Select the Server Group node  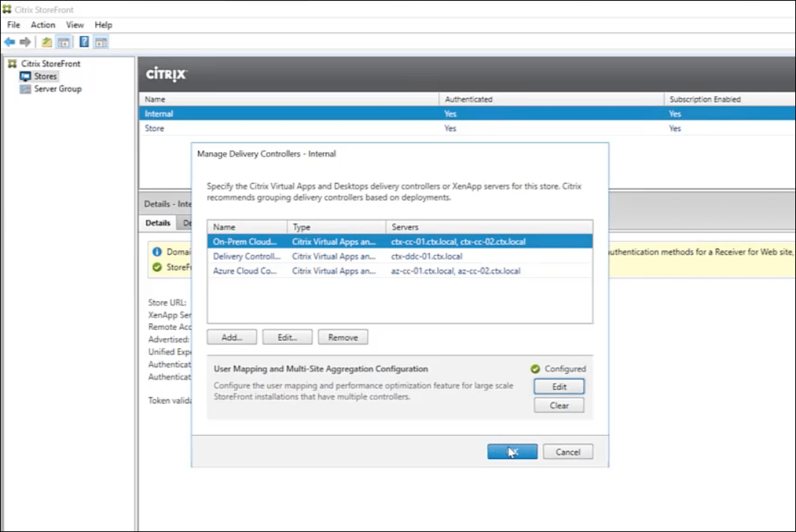56,89
